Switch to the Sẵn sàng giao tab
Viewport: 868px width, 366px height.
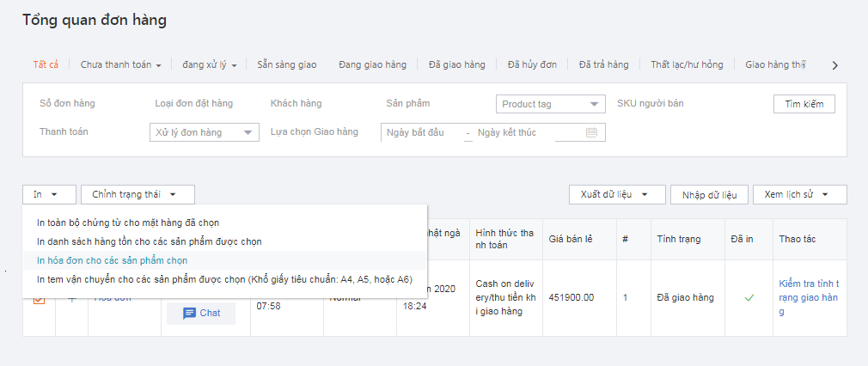pyautogui.click(x=286, y=64)
